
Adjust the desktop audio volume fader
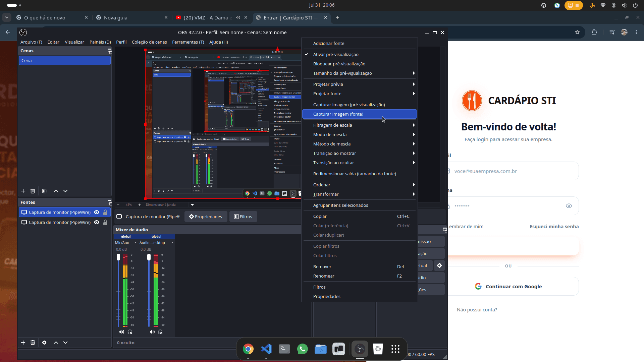(x=149, y=257)
